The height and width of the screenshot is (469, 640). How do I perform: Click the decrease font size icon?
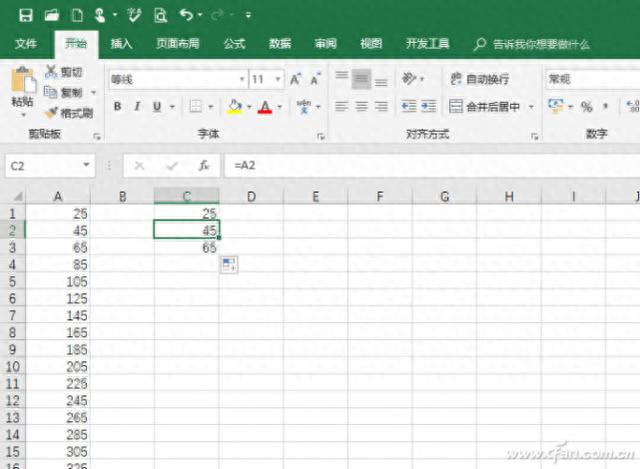(x=315, y=79)
